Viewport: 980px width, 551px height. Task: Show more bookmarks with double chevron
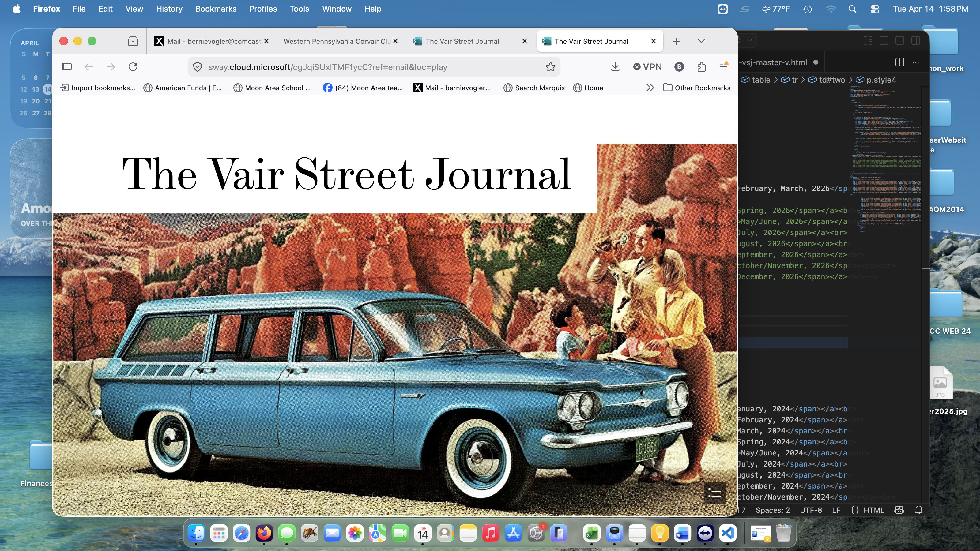[650, 88]
